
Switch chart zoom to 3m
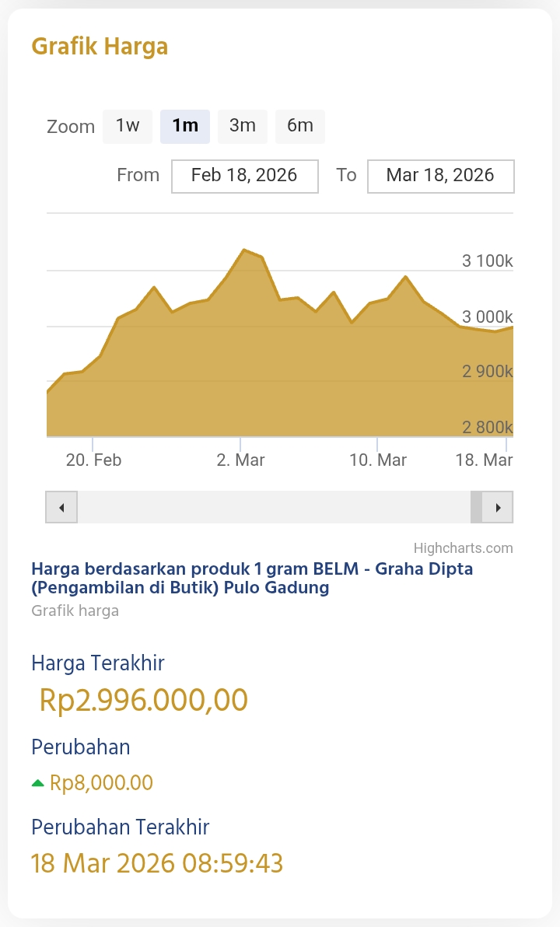(x=243, y=126)
